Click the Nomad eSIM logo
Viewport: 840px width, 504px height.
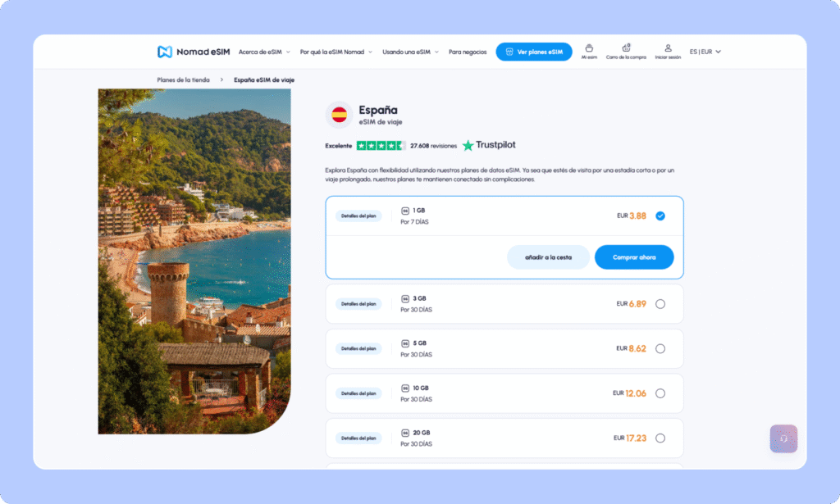194,52
